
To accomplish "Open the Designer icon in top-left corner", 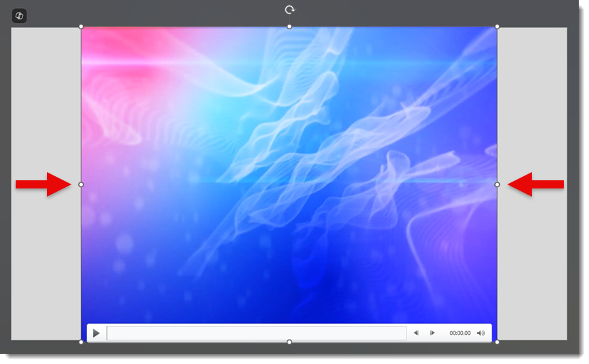I will (x=19, y=16).
